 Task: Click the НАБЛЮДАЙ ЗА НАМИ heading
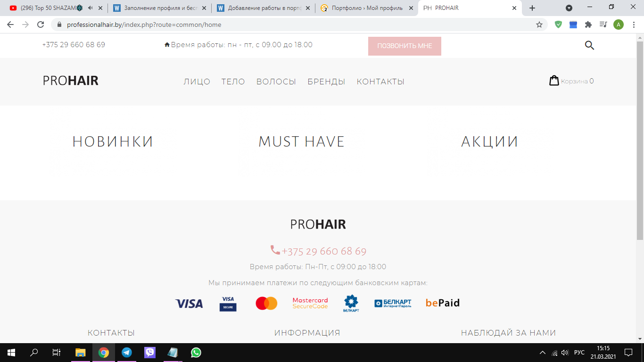509,333
